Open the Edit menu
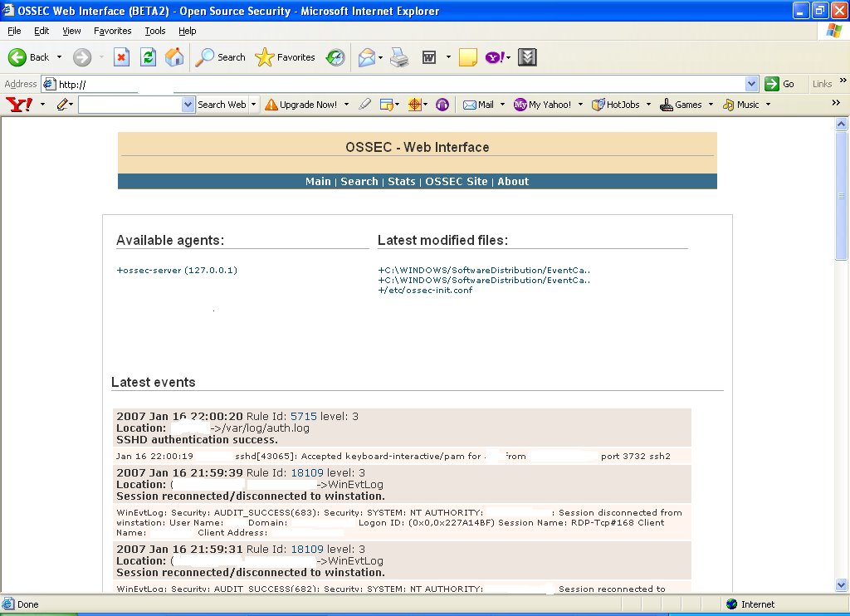Image resolution: width=850 pixels, height=616 pixels. (x=42, y=31)
